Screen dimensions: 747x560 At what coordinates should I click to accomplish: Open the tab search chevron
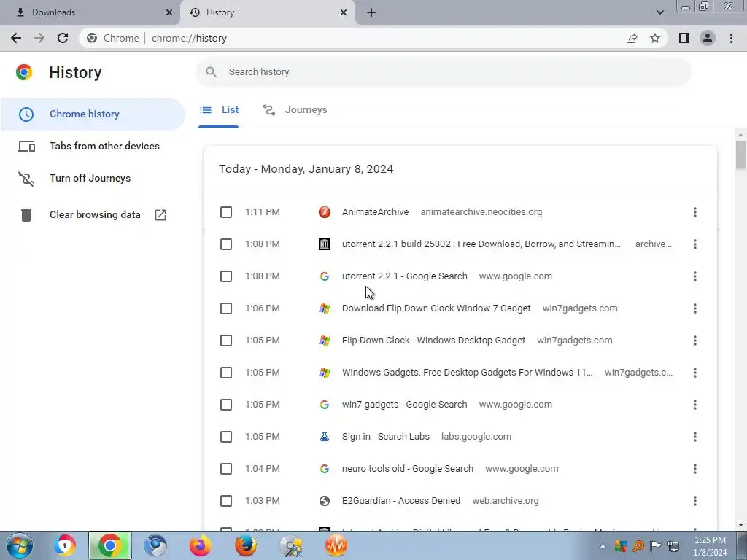(659, 12)
